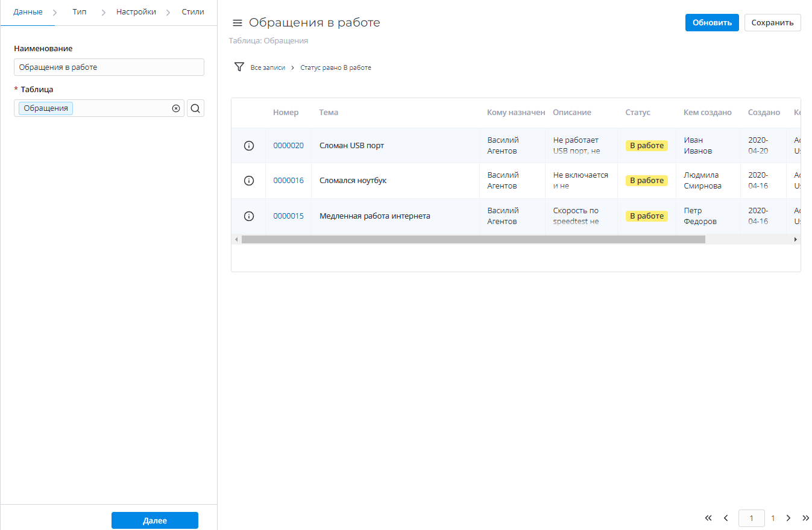Open info for record 0000015

point(248,216)
